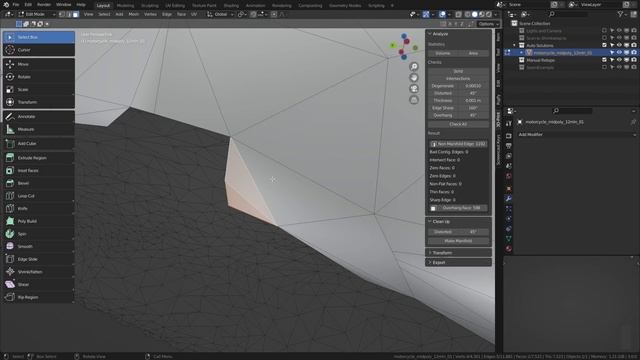Screen dimensions: 640x360
Task: Open the Vertex menu in viewport header
Action: [150, 14]
